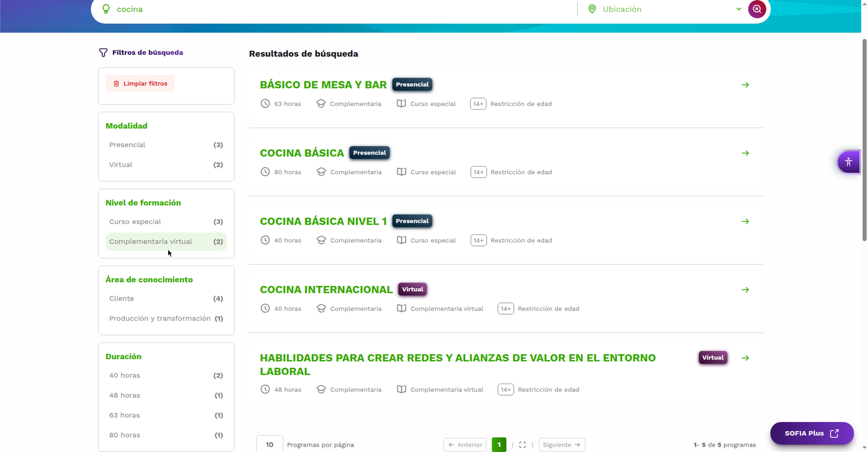Click graduation cap icon of COCINA BÁSICA NIVEL 1

click(321, 240)
